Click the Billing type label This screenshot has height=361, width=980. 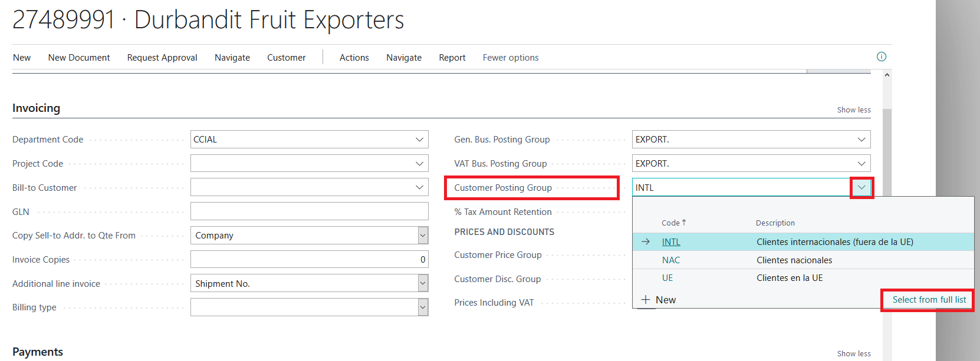pos(34,307)
